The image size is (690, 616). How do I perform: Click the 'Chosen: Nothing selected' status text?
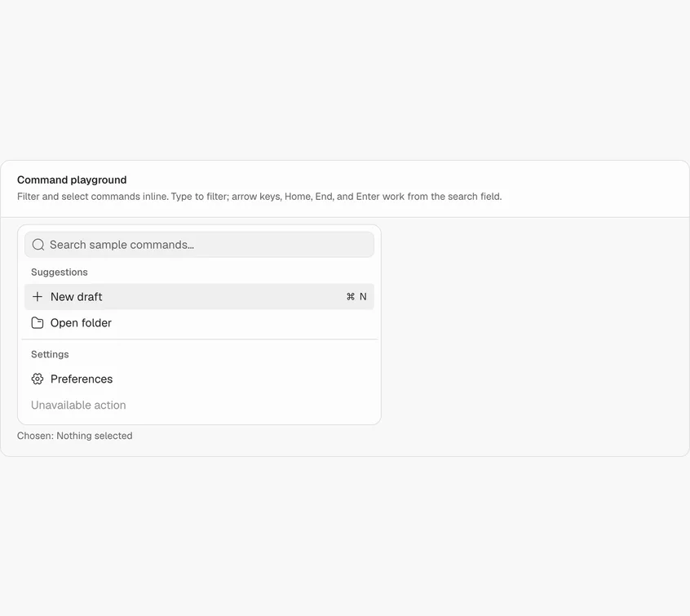75,436
